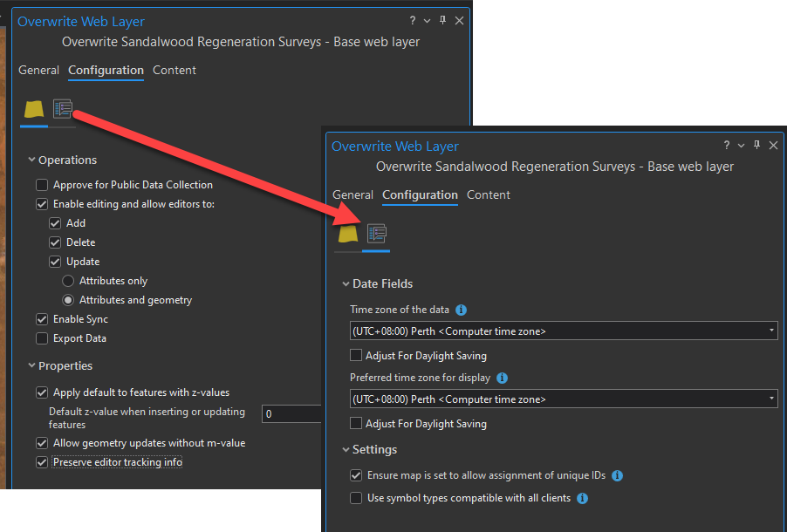Pin the front Overwrite Web Layer pane
Viewport: 787px width, 532px height.
click(x=756, y=145)
